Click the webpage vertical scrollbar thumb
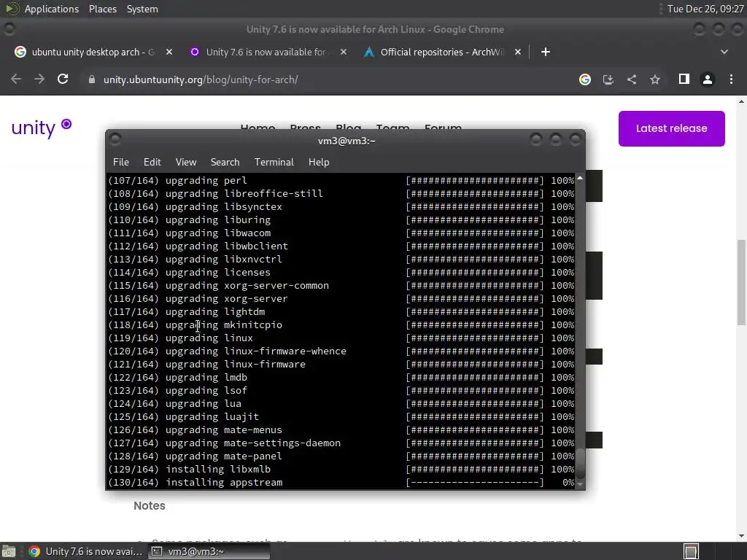Image resolution: width=747 pixels, height=560 pixels. click(x=741, y=282)
